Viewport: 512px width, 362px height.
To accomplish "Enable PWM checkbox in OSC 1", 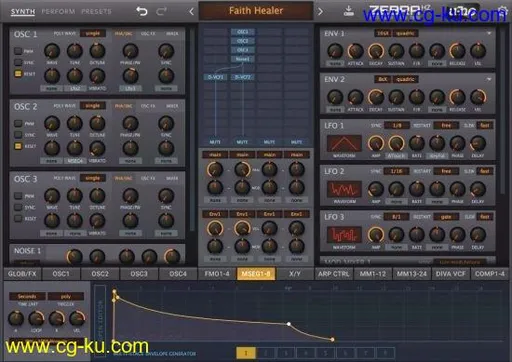I will (x=18, y=51).
